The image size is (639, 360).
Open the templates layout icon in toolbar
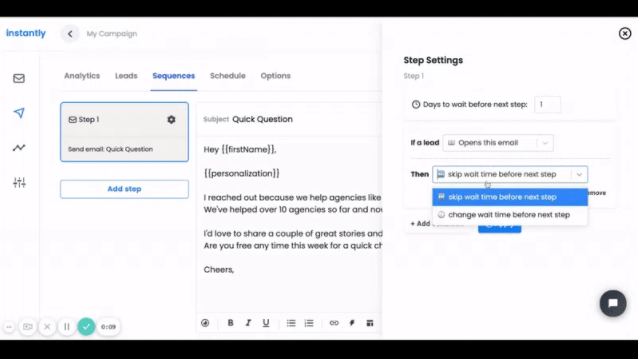[370, 323]
